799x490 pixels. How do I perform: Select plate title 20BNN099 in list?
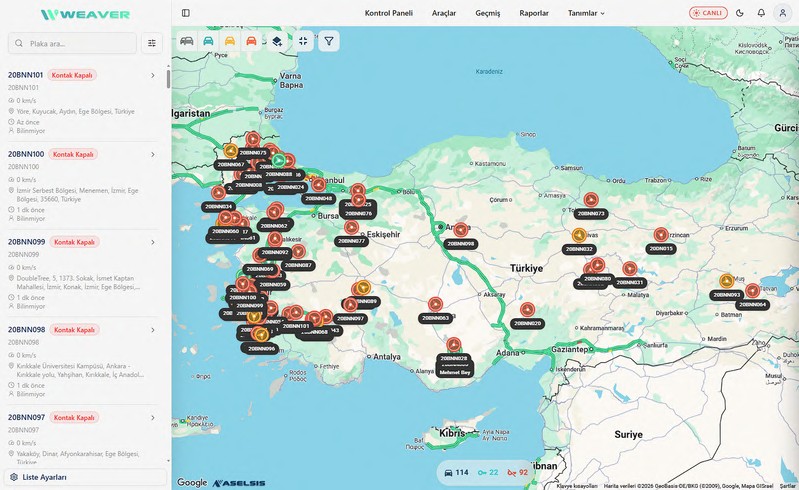click(26, 242)
